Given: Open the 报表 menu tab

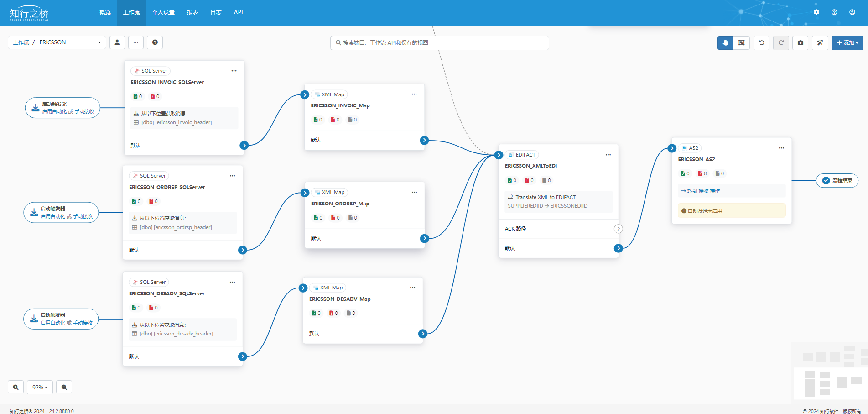Looking at the screenshot, I should coord(192,12).
